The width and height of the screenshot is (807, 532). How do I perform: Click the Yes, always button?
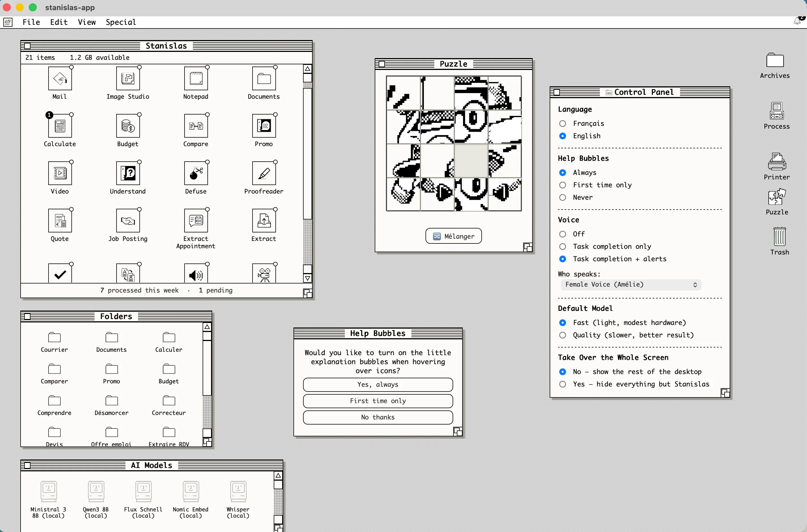coord(378,385)
